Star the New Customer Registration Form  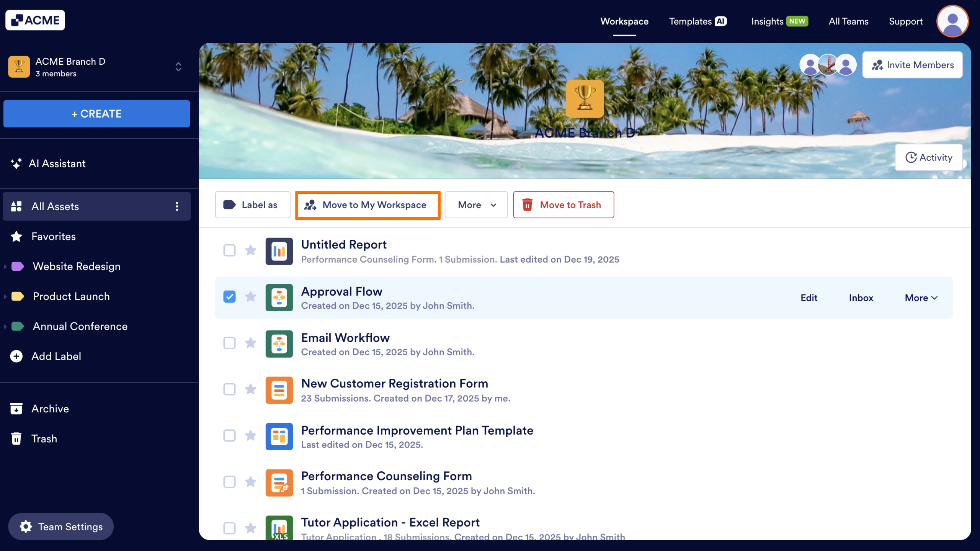coord(251,389)
